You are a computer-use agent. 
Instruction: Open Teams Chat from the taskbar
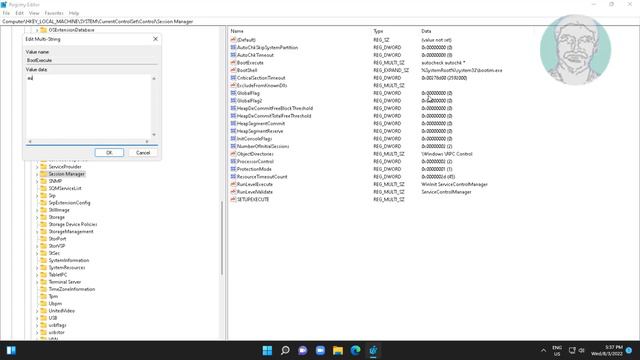[x=302, y=350]
